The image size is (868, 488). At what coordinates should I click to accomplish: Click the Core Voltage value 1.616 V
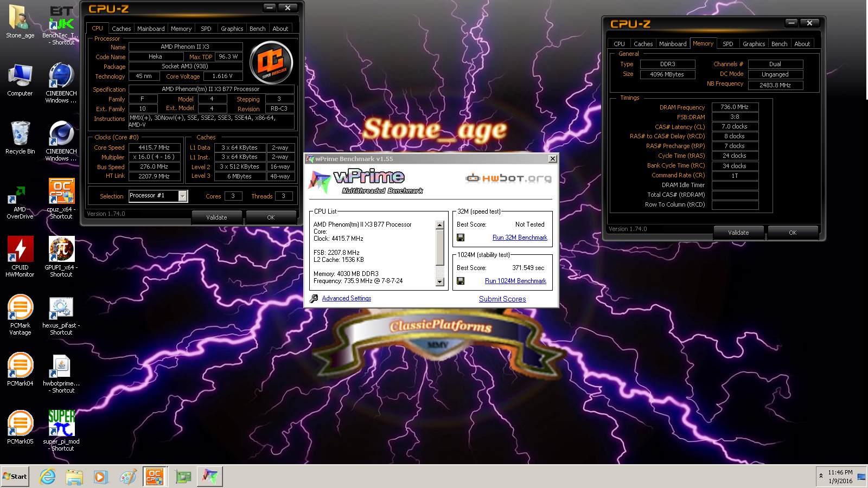click(x=222, y=76)
